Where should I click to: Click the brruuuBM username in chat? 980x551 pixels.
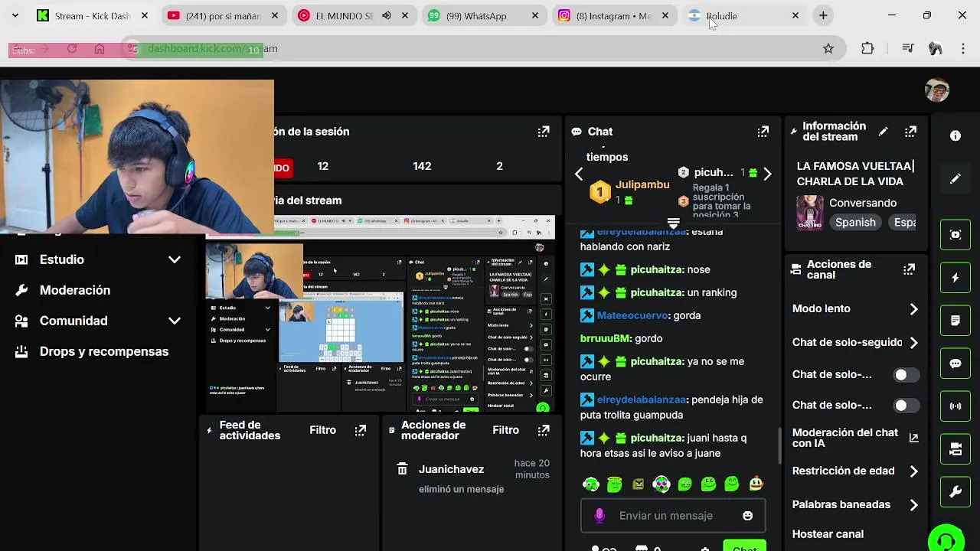pyautogui.click(x=605, y=338)
